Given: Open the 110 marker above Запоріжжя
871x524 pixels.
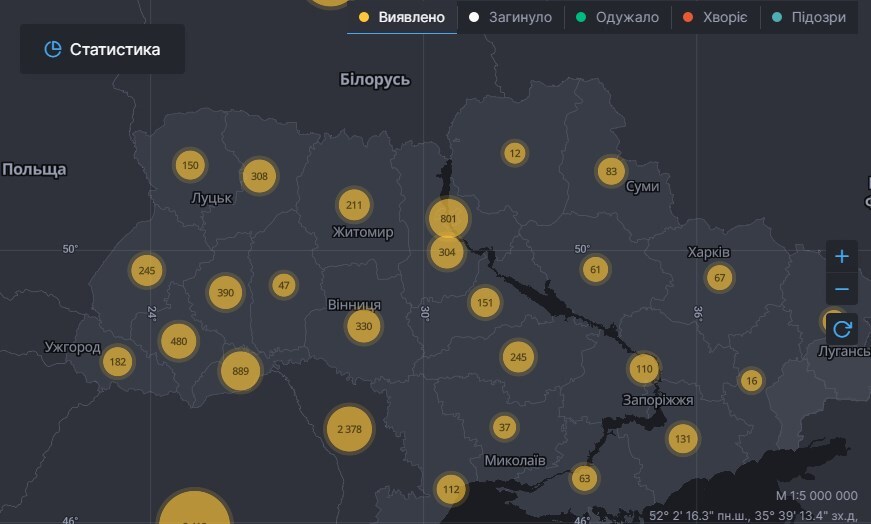Looking at the screenshot, I should pyautogui.click(x=644, y=369).
